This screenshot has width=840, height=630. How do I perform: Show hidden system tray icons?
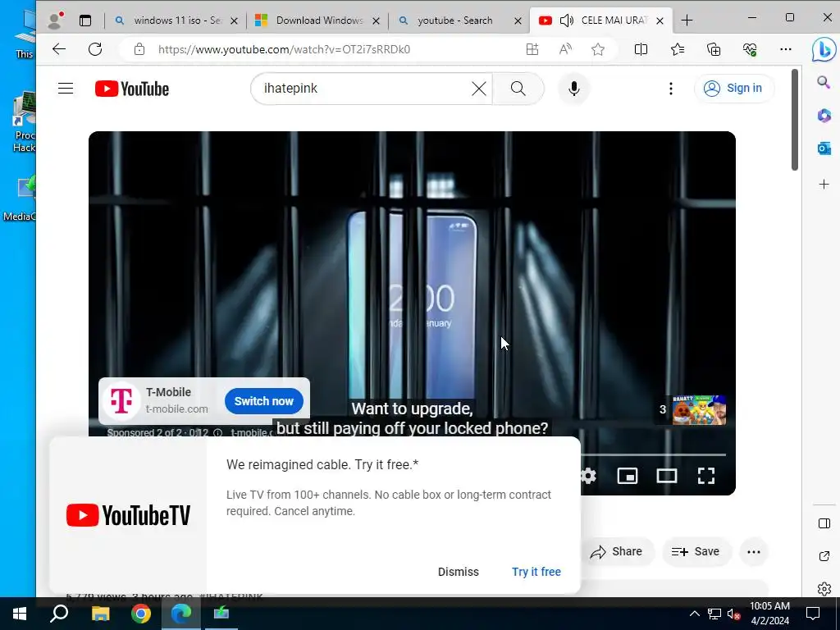(694, 614)
